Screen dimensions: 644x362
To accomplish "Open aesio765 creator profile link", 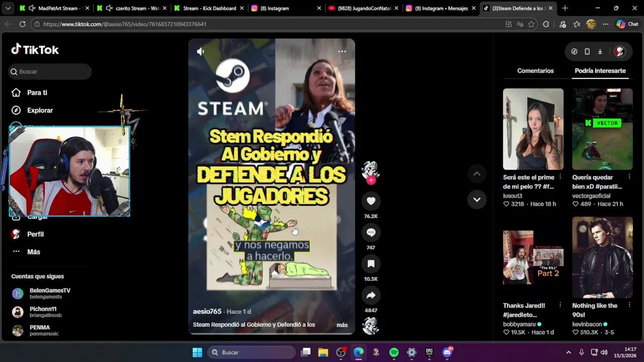I will [x=207, y=311].
